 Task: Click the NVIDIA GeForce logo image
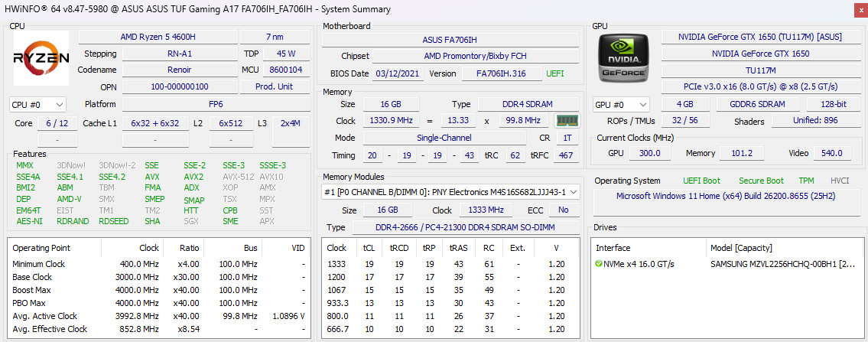click(623, 58)
